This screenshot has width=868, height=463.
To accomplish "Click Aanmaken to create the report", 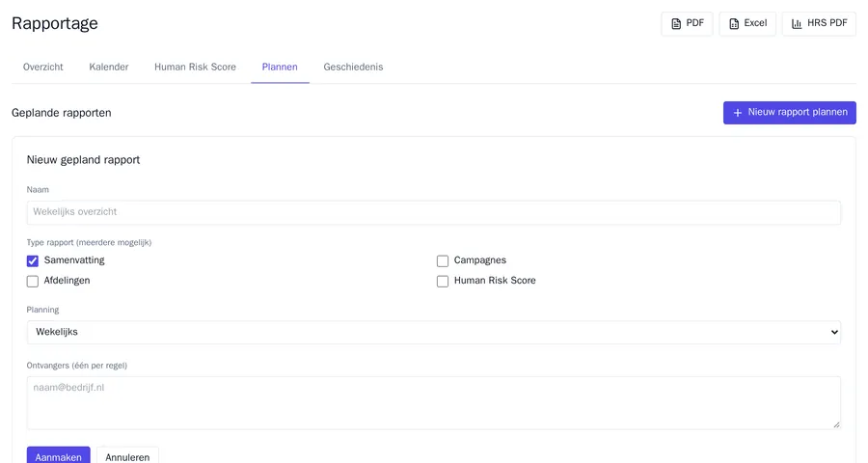I will (58, 456).
